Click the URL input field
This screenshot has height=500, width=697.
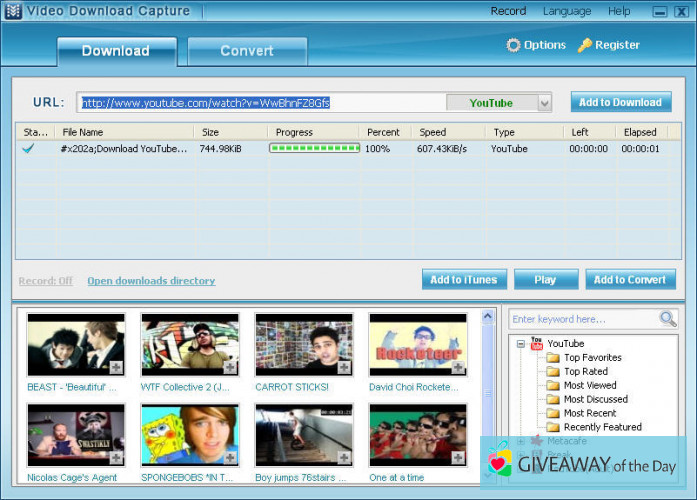pos(262,103)
